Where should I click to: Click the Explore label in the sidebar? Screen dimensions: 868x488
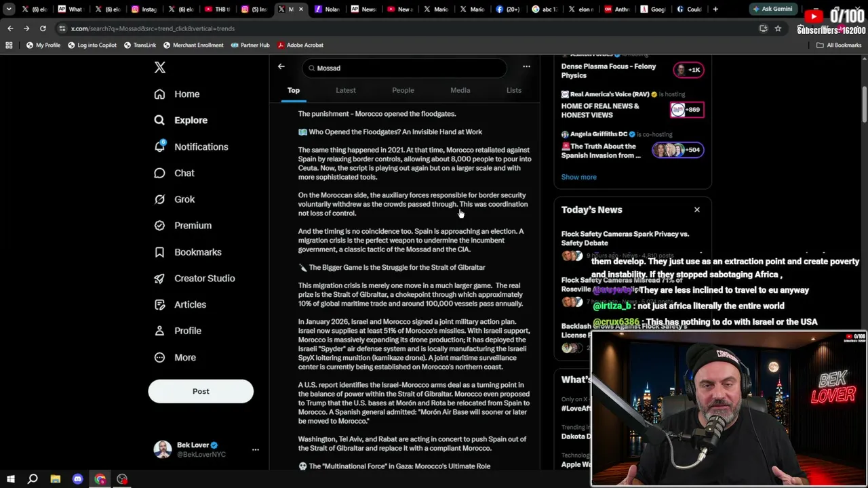coord(191,120)
